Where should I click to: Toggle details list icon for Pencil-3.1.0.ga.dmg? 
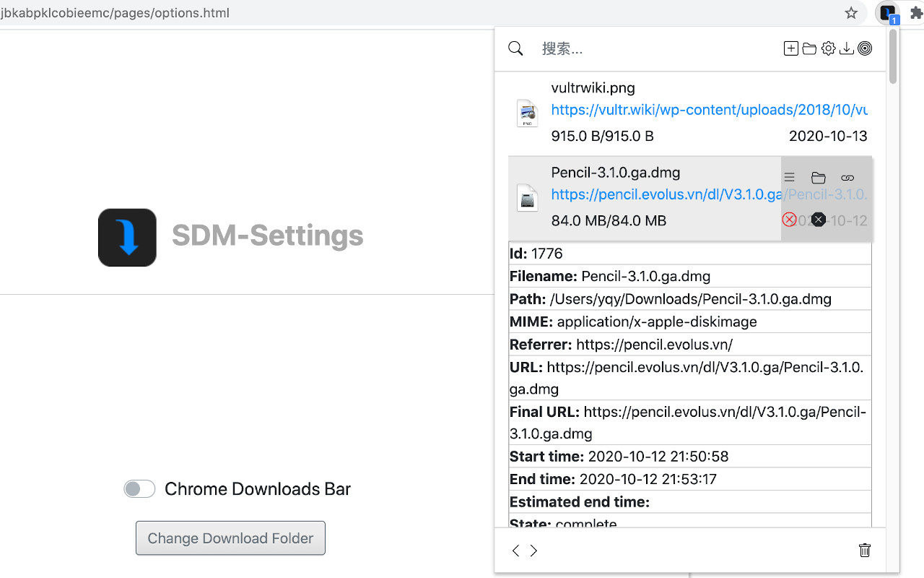[x=790, y=178]
